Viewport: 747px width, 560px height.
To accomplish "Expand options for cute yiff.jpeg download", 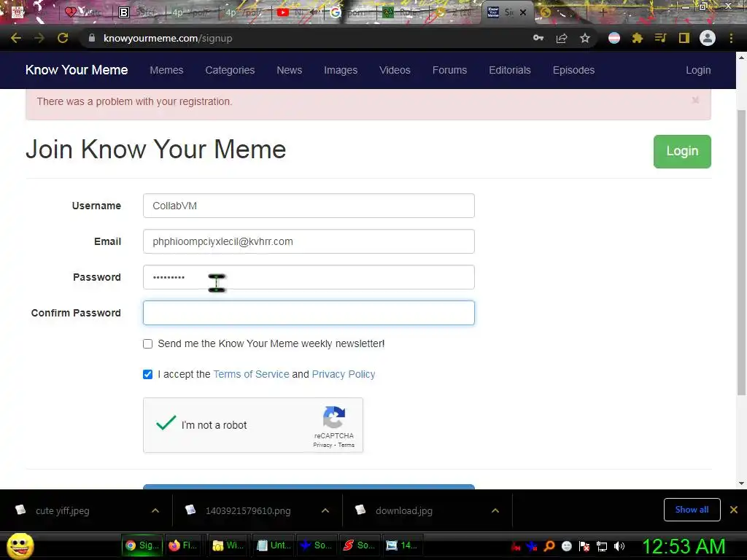I will (x=155, y=510).
